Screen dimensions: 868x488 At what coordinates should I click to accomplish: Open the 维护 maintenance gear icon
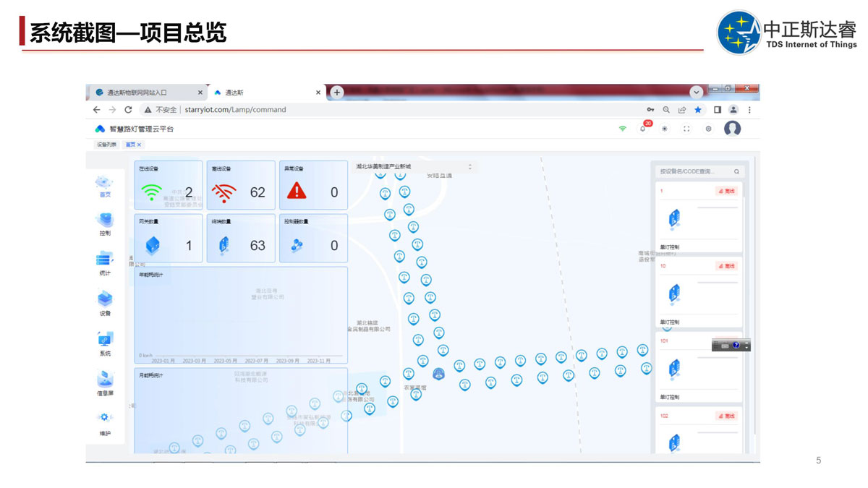[x=105, y=418]
